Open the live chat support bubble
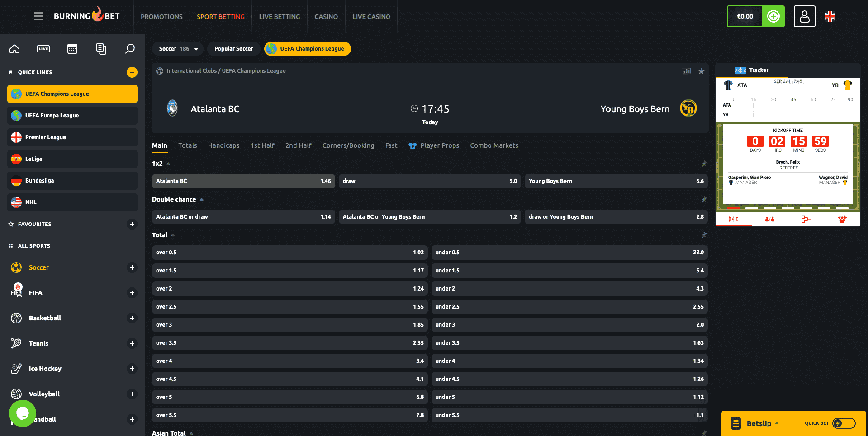The image size is (868, 436). click(x=23, y=413)
